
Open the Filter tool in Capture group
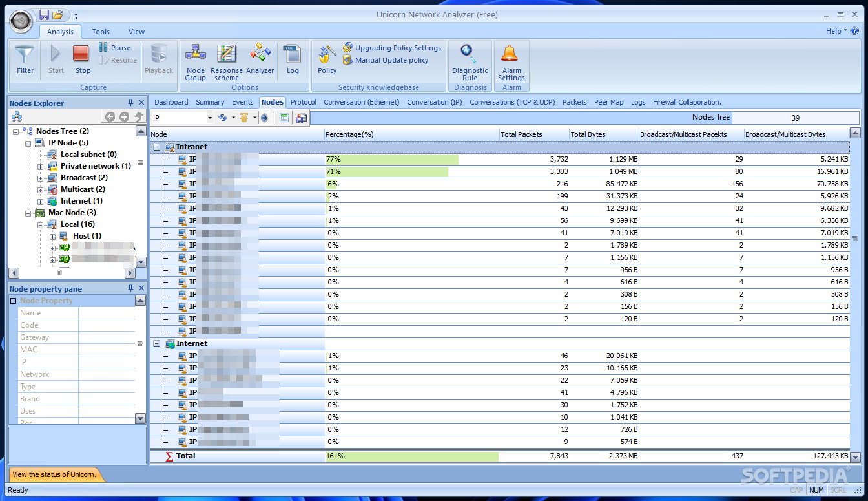click(x=25, y=60)
